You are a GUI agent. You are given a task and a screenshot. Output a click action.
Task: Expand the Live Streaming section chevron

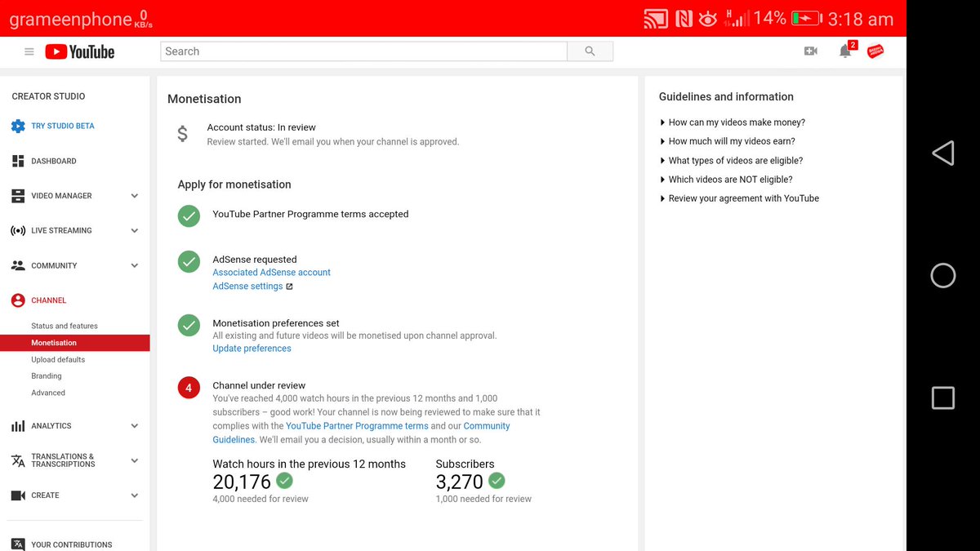(135, 231)
